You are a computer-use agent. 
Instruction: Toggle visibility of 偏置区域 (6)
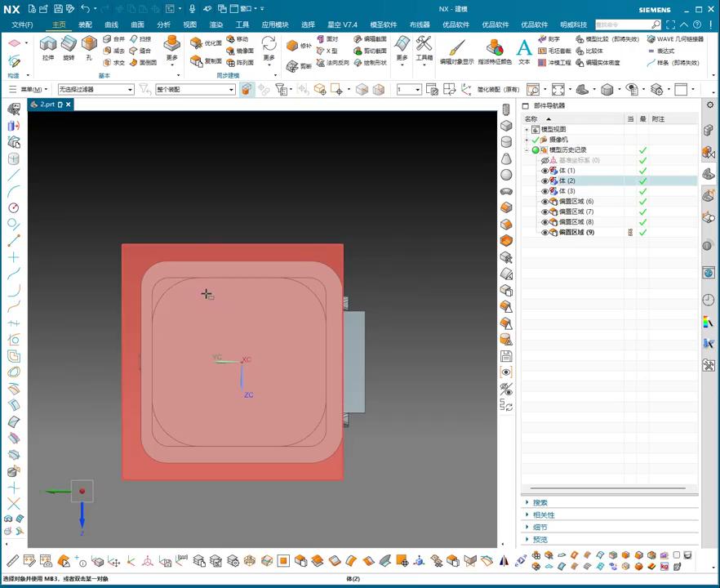(545, 202)
